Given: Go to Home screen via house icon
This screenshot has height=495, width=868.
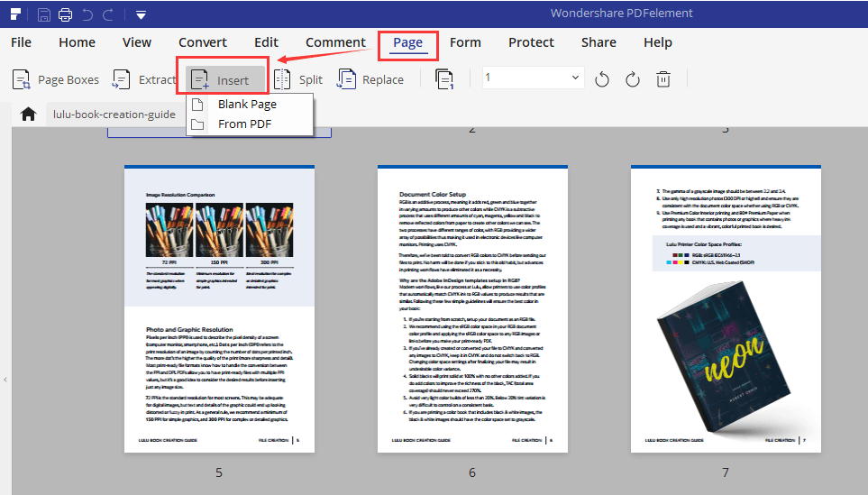Looking at the screenshot, I should (x=29, y=115).
